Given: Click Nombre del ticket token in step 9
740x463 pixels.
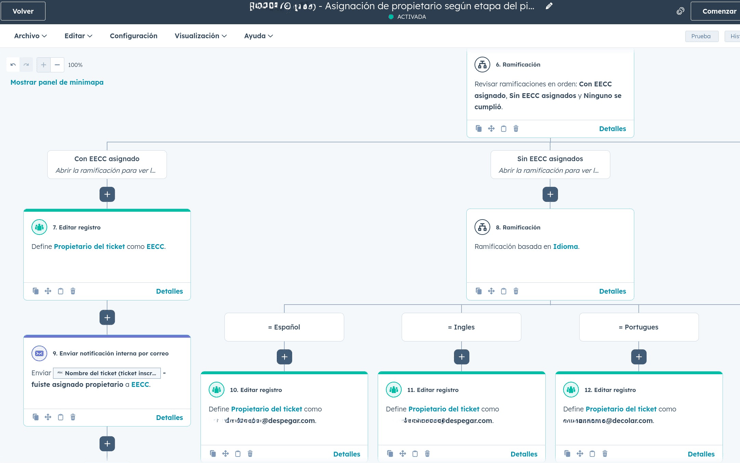Looking at the screenshot, I should [x=107, y=373].
